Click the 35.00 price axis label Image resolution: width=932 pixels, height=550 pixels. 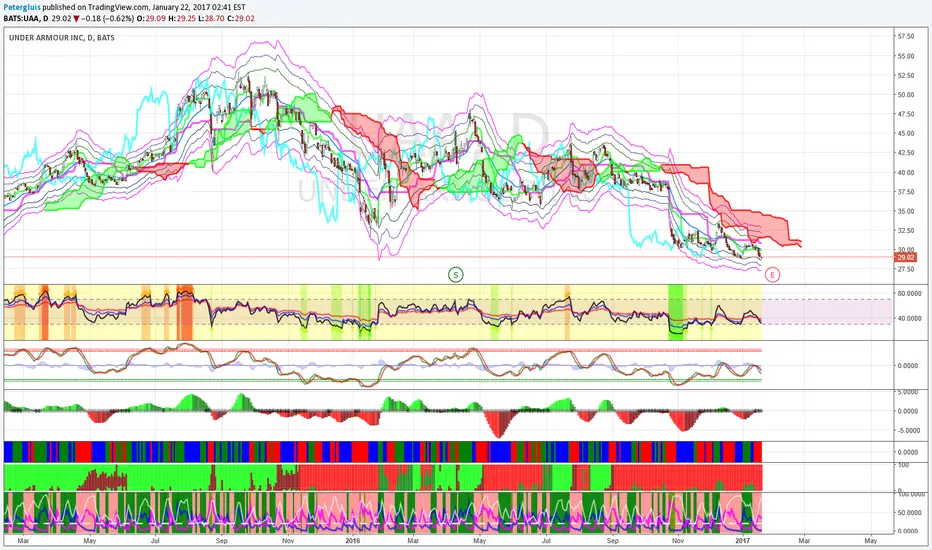tap(906, 211)
